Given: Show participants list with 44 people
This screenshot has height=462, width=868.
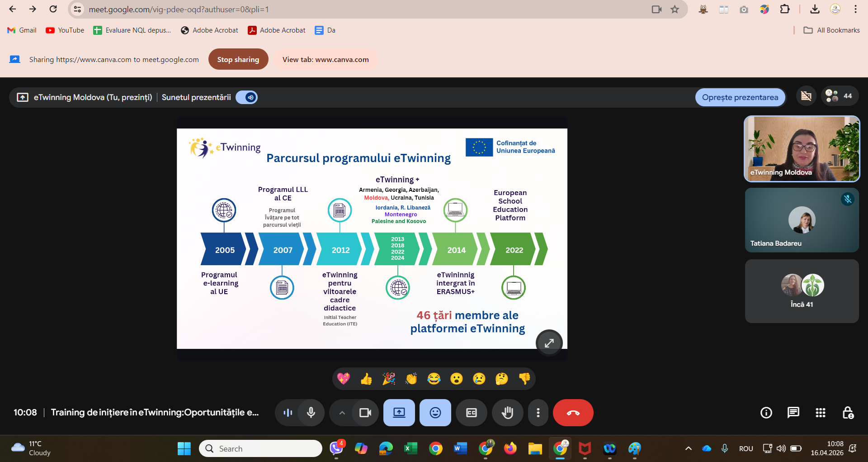Looking at the screenshot, I should [840, 96].
